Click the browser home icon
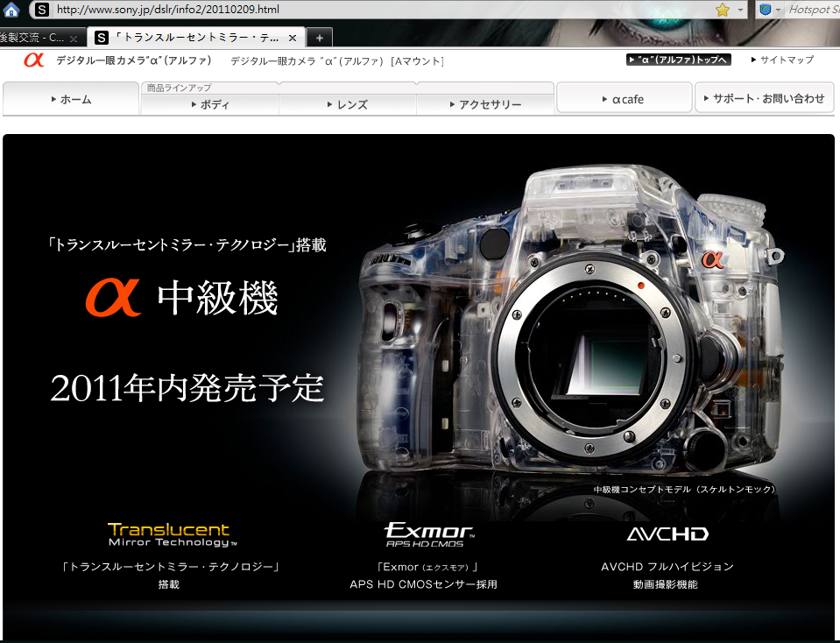 11,9
